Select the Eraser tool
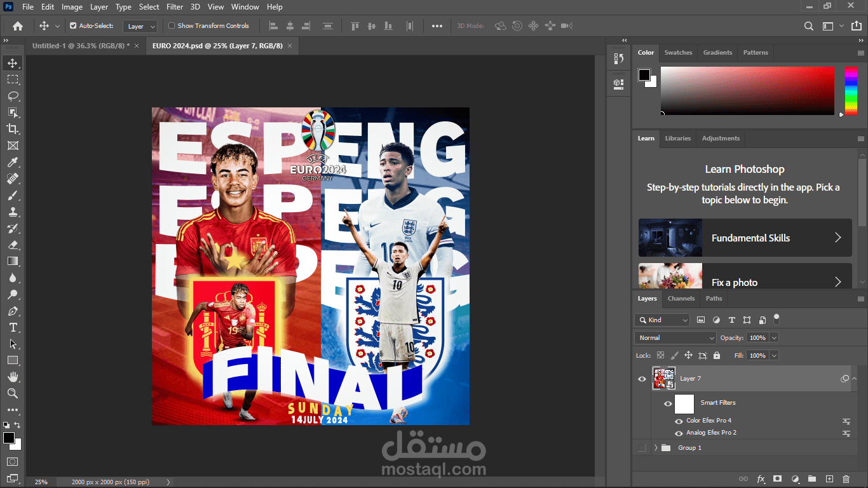Screen dimensions: 868x488 (13, 245)
